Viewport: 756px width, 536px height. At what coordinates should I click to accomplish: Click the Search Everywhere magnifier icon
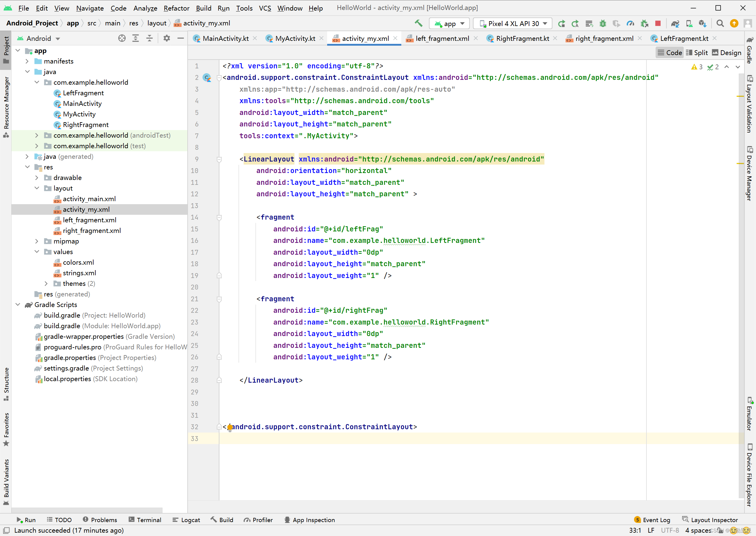720,23
